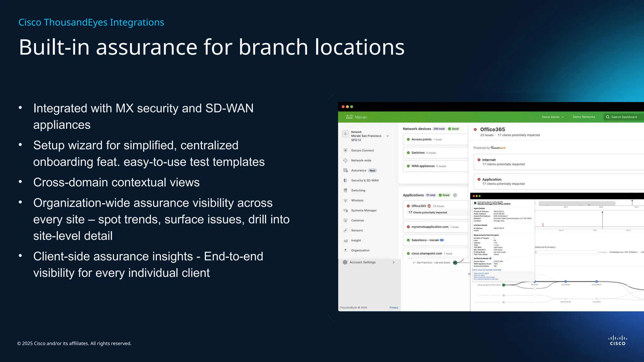
Task: Click the Sensors sidebar icon
Action: (x=345, y=230)
